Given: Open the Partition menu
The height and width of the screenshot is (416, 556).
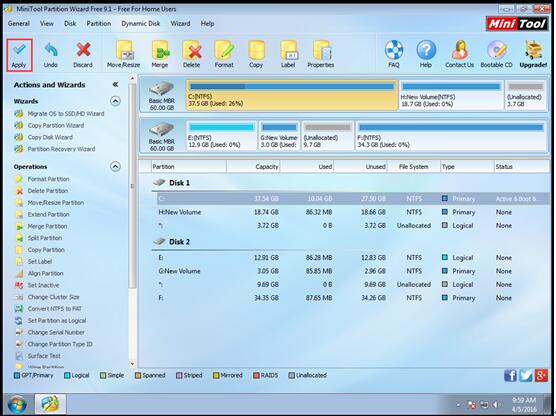Looking at the screenshot, I should (99, 24).
